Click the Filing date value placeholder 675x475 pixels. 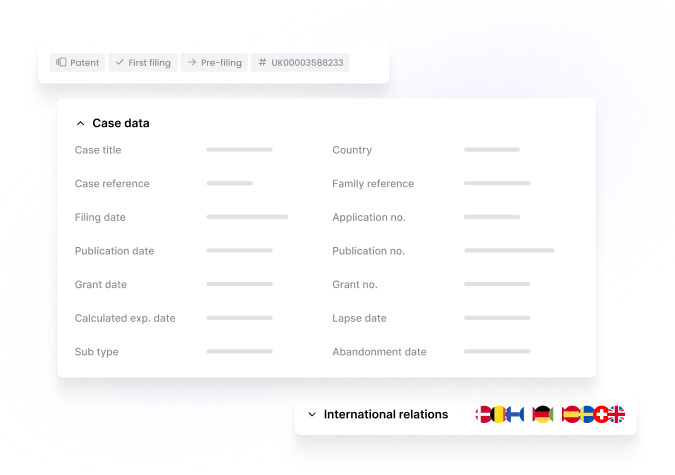click(x=247, y=217)
